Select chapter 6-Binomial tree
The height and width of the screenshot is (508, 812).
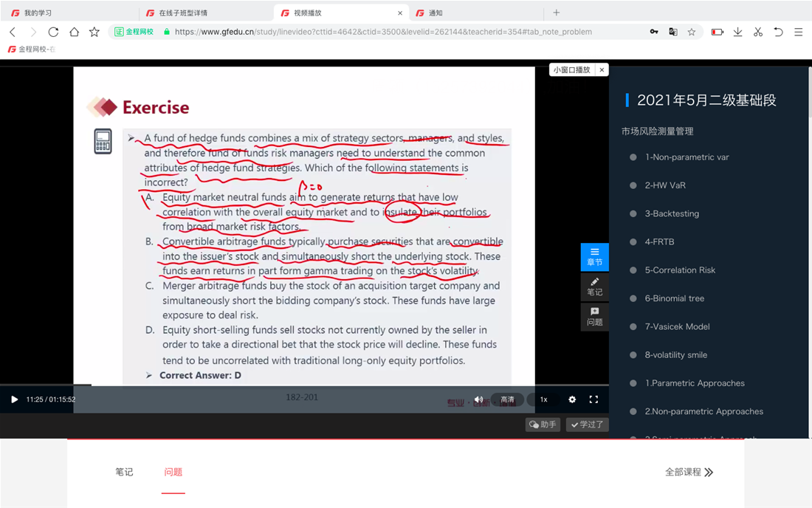click(x=674, y=298)
